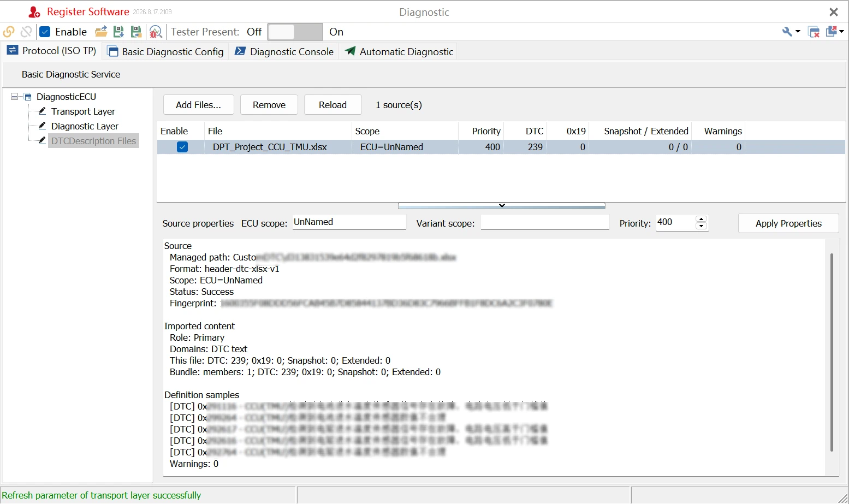
Task: Click the greyed-out broken-link disconnect icon
Action: 26,32
